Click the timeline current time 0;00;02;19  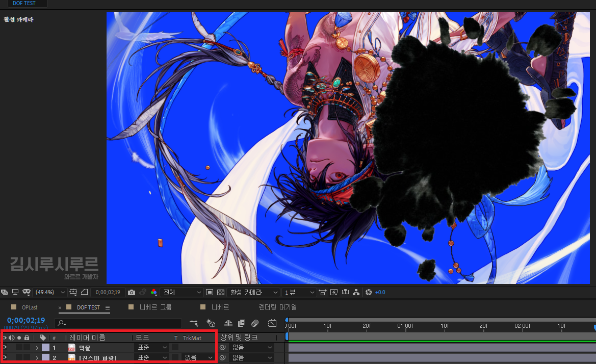coord(26,320)
